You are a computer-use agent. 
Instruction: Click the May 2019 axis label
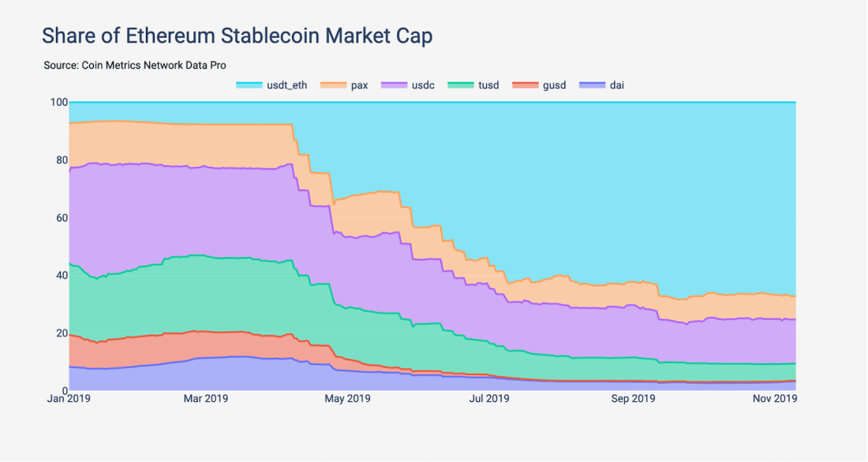pyautogui.click(x=348, y=399)
